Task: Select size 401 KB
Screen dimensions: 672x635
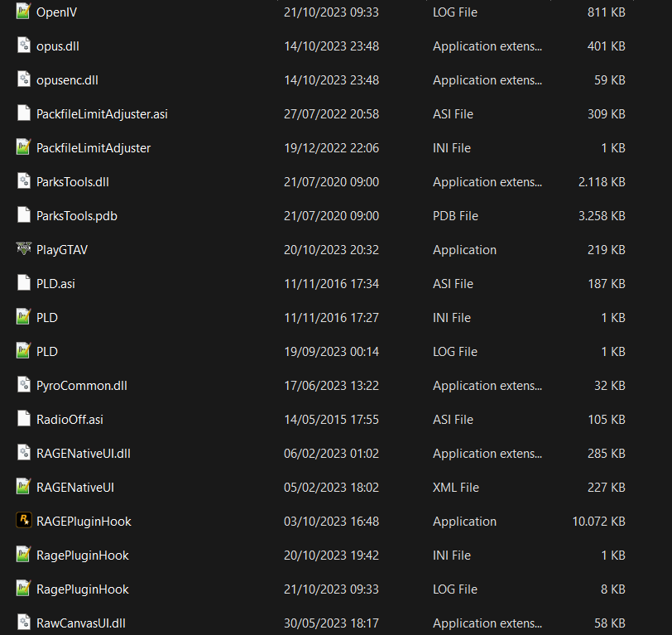Action: pyautogui.click(x=606, y=46)
